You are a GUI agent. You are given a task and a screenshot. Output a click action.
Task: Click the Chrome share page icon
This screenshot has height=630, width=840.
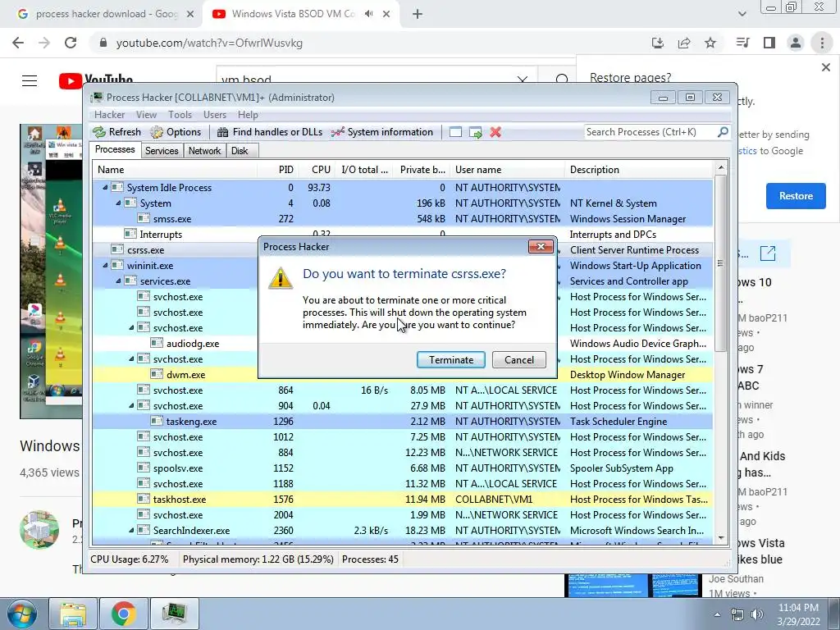684,43
